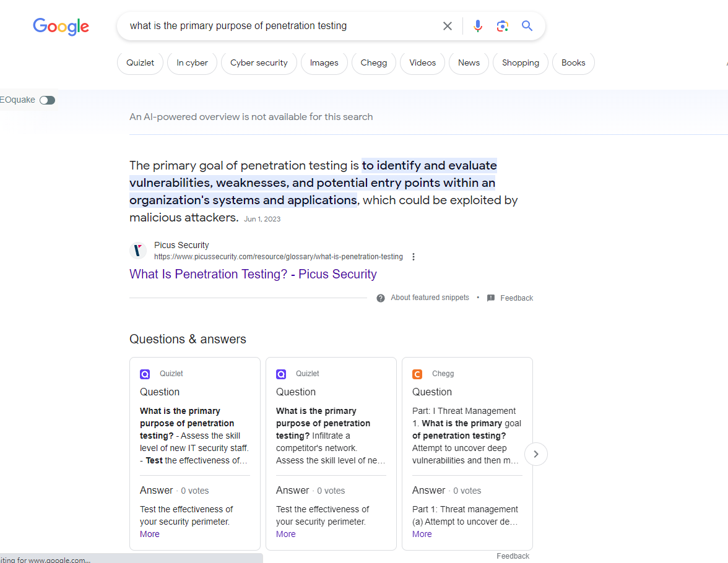Click the first Quizlet card logo icon

pos(145,374)
